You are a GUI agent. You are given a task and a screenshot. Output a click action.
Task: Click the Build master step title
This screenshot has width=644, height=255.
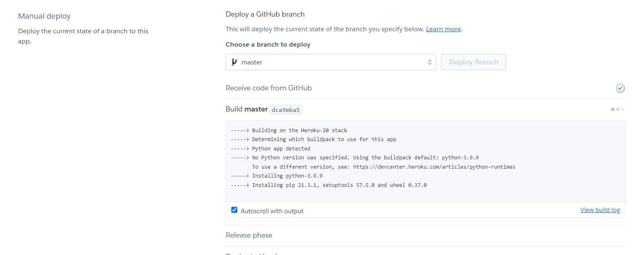click(247, 109)
